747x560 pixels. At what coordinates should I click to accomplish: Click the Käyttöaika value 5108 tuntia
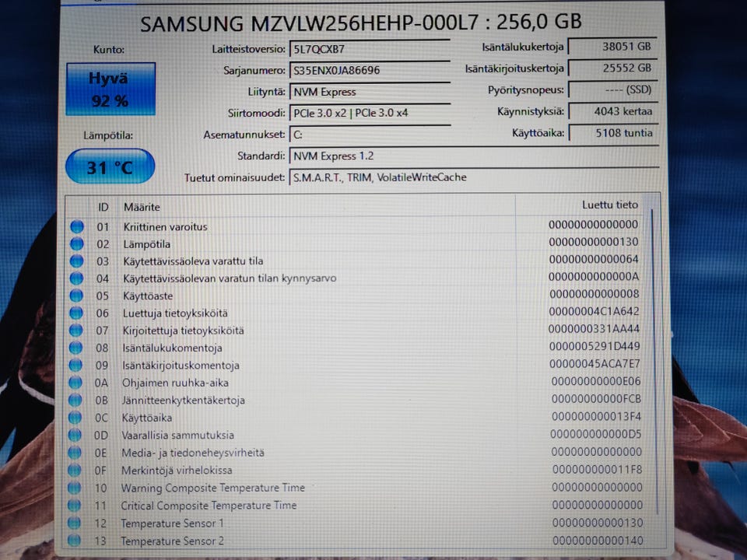point(614,133)
